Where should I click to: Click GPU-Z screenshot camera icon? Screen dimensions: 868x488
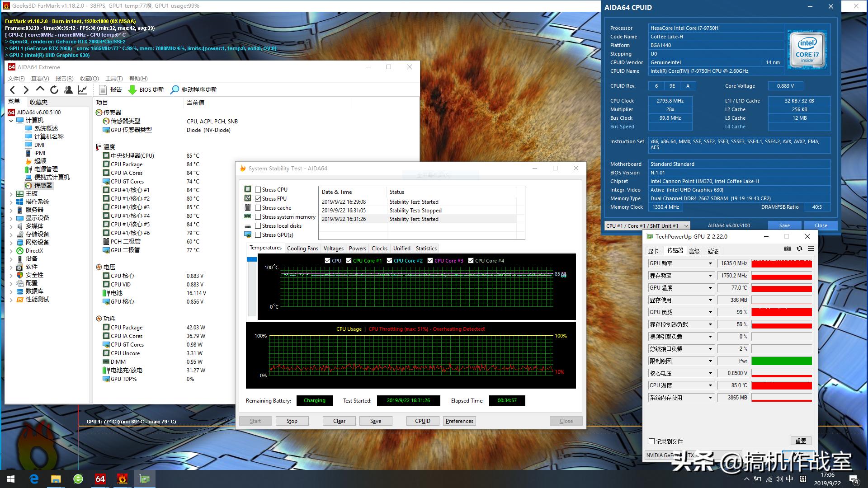[x=787, y=249]
